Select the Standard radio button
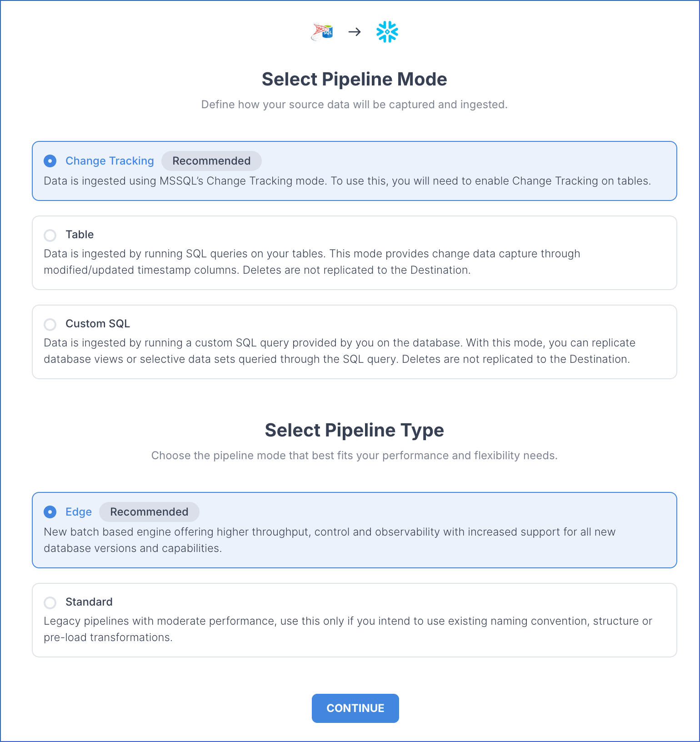This screenshot has height=742, width=700. pos(50,602)
